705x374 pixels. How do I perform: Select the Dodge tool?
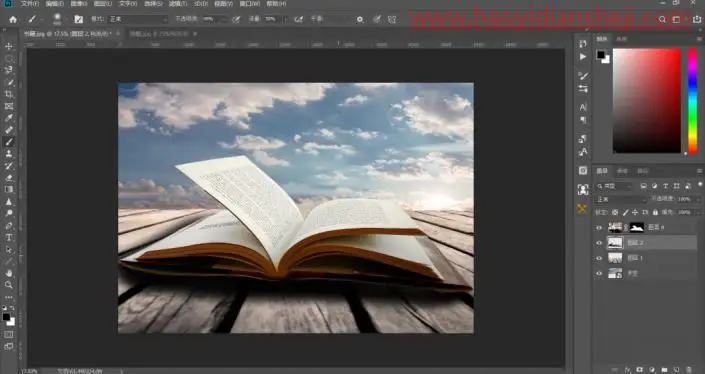coord(9,214)
